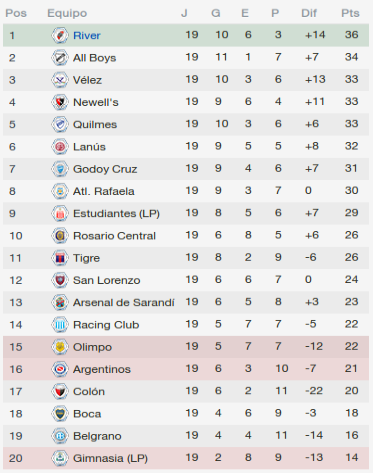
Task: Open the River team link
Action: tap(87, 35)
